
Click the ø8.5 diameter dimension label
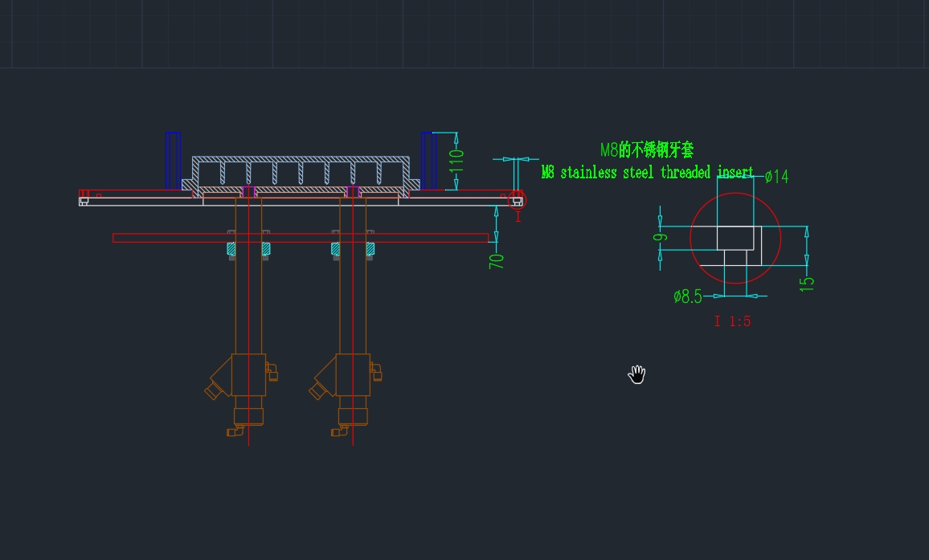point(688,296)
